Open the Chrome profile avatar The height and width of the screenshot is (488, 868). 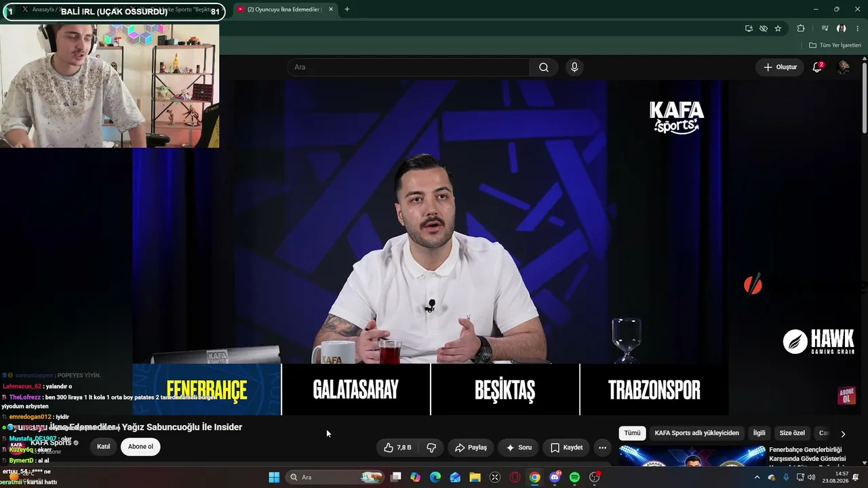(x=841, y=28)
